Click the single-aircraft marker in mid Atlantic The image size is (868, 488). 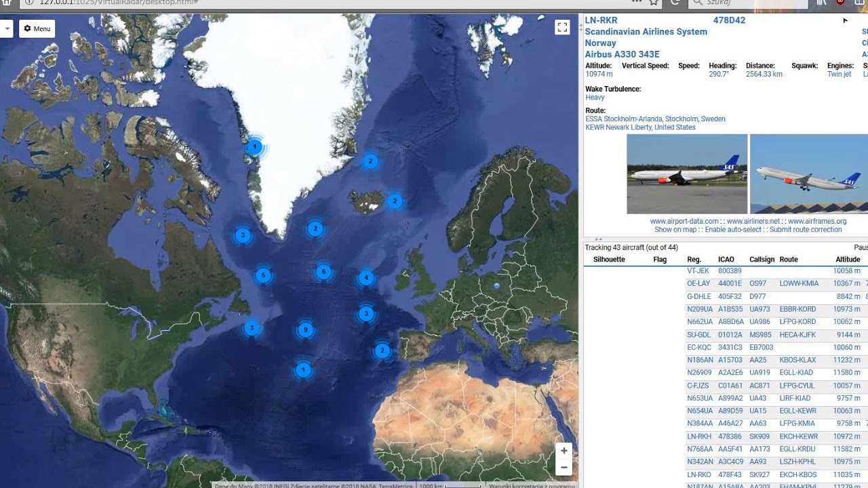[303, 370]
